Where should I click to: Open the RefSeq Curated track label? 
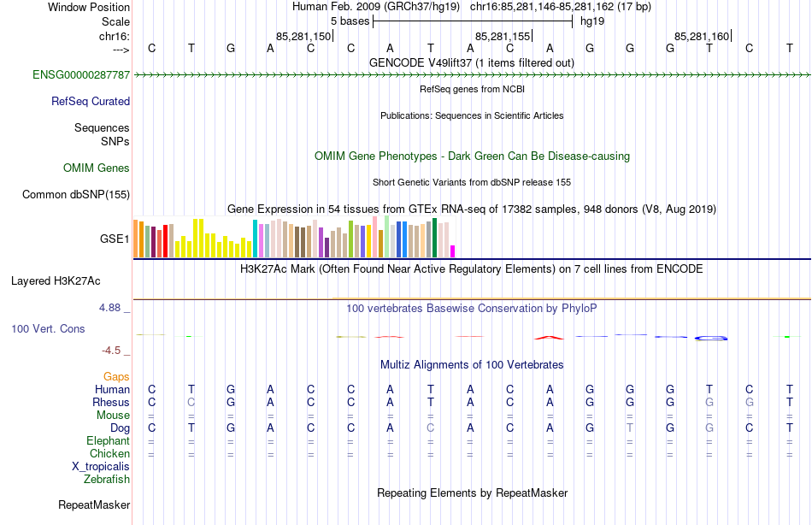pos(91,101)
